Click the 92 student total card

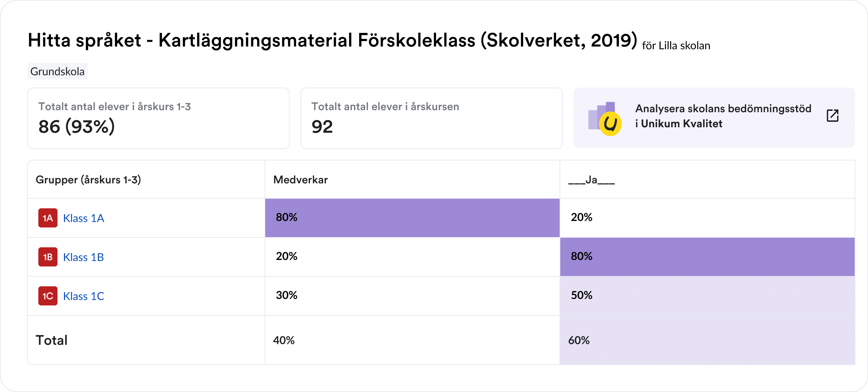point(431,118)
